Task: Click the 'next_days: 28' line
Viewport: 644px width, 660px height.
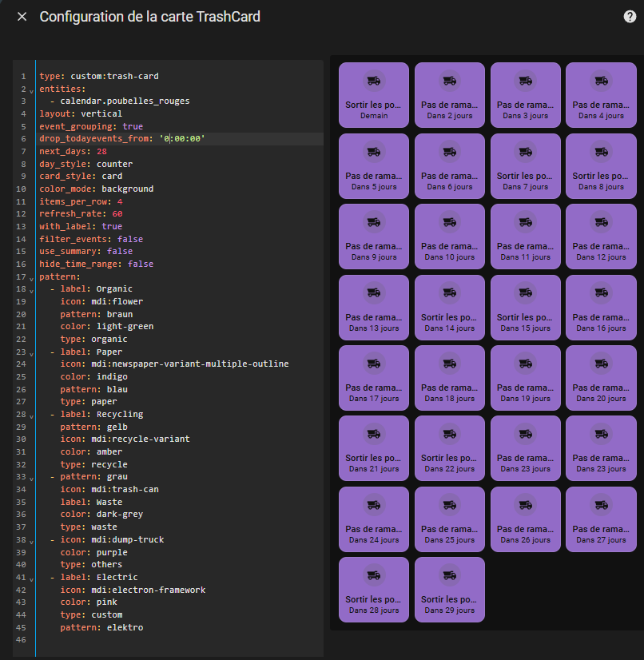Action: pos(74,151)
